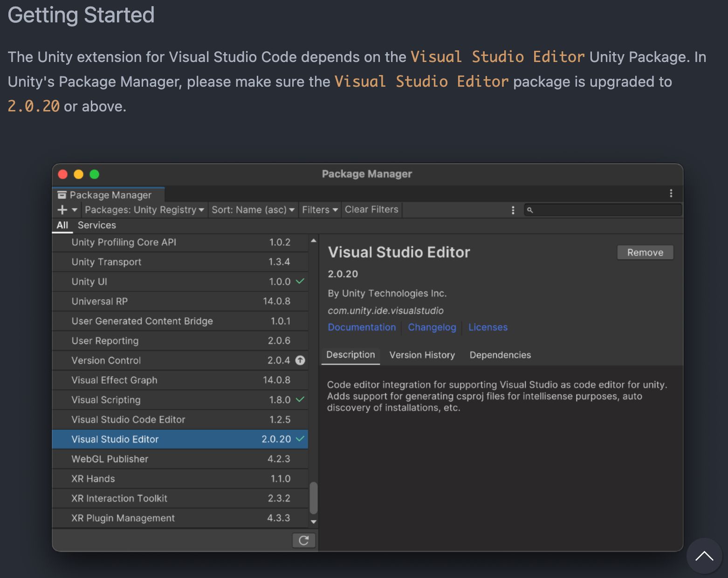This screenshot has height=578, width=728.
Task: Select the WebGL Publisher package
Action: point(180,459)
